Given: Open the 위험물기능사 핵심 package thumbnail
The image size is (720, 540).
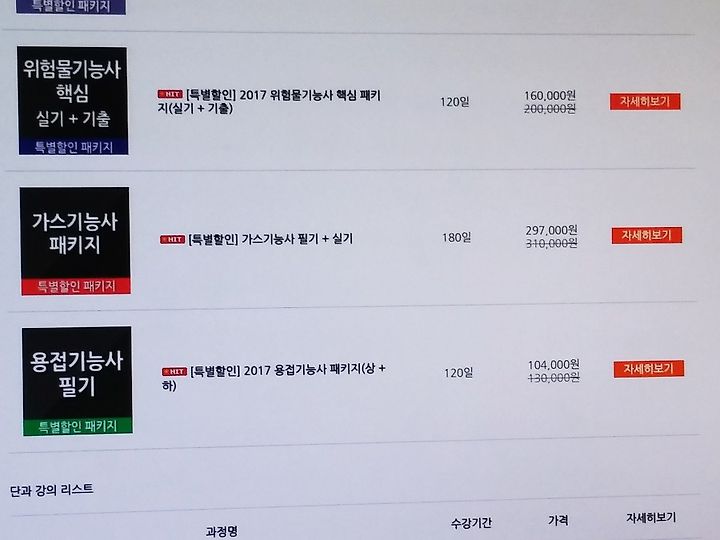Looking at the screenshot, I should (x=73, y=101).
